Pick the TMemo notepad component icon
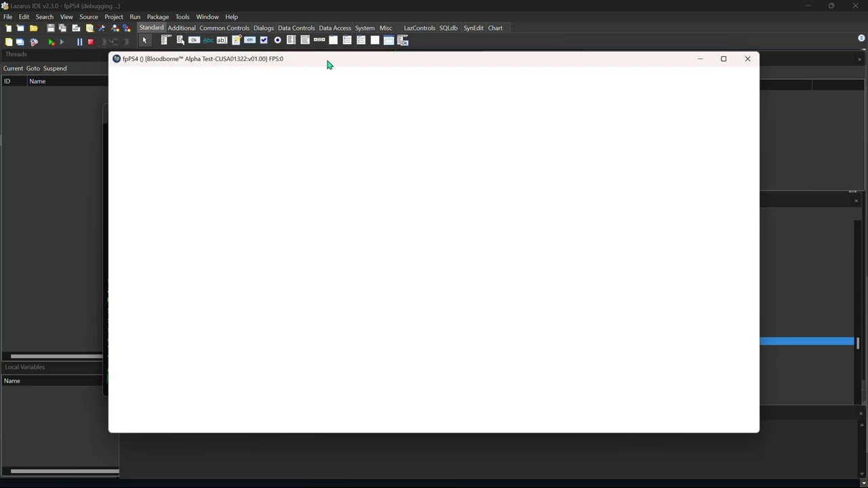Viewport: 868px width, 488px height. pos(237,40)
